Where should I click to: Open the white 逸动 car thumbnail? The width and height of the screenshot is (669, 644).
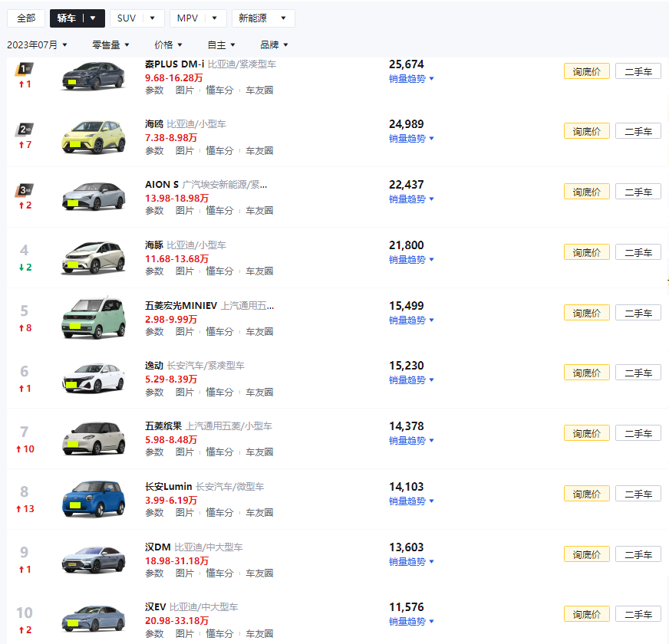tap(94, 378)
